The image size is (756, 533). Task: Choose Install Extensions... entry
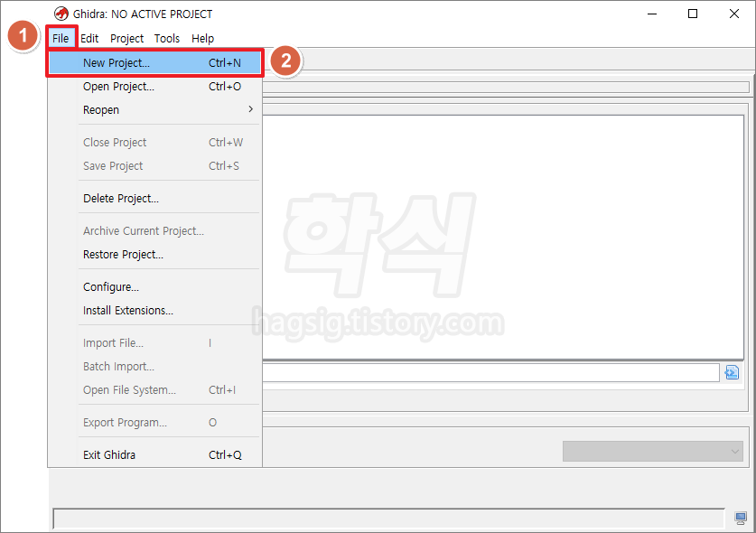[x=154, y=310]
